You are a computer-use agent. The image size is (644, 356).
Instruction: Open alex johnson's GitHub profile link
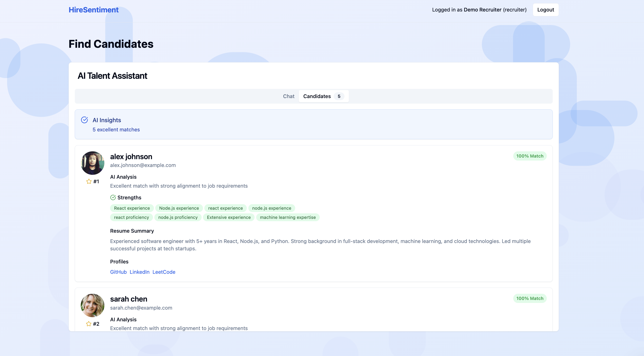tap(118, 272)
